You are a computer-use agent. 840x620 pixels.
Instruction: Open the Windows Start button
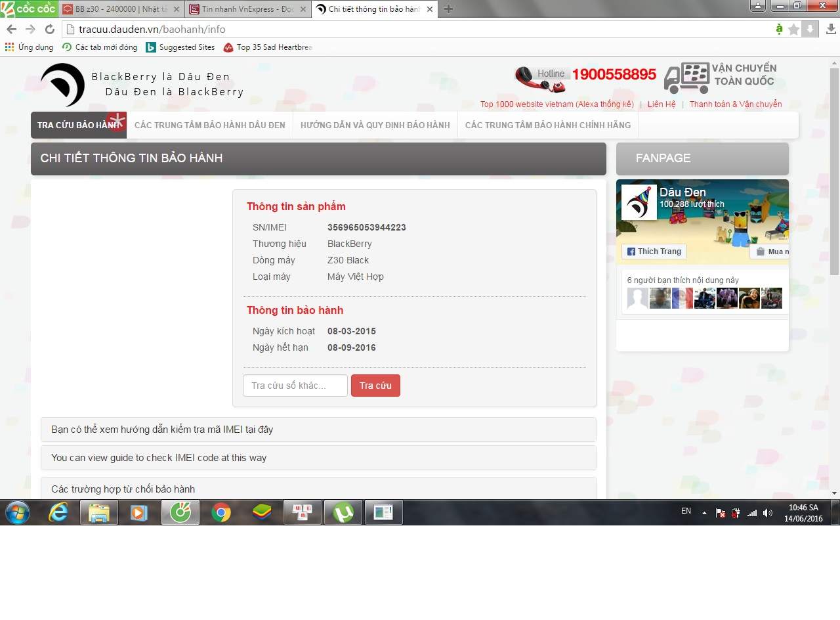coord(16,512)
